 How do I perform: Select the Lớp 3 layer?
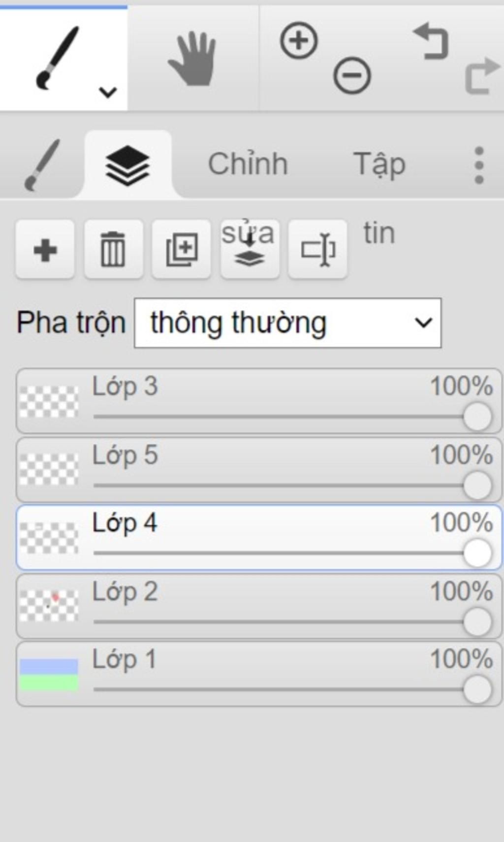pyautogui.click(x=259, y=401)
